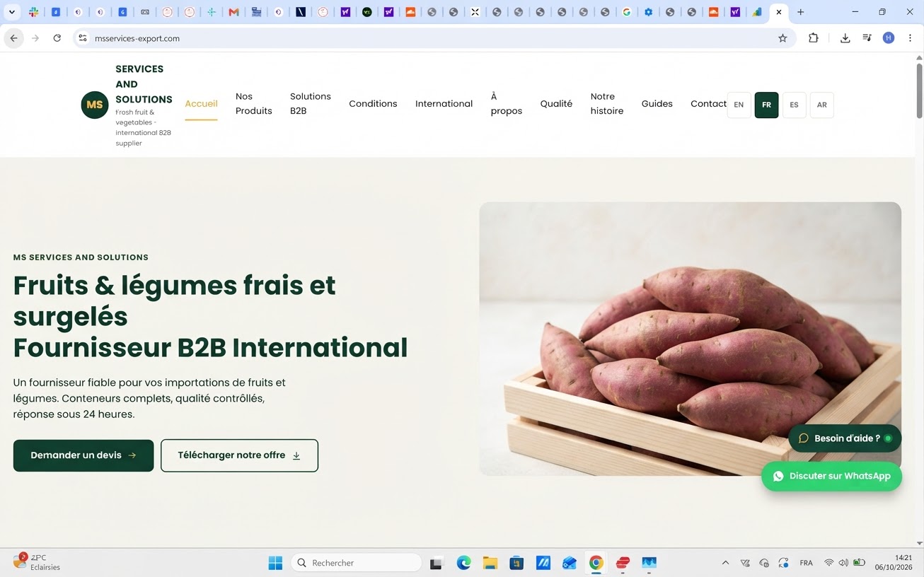
Task: Click the Rechercher taskbar search box
Action: tap(357, 563)
